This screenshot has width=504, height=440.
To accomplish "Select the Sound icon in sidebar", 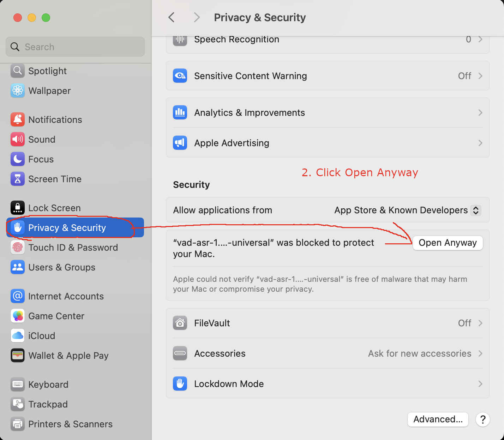I will (x=17, y=139).
